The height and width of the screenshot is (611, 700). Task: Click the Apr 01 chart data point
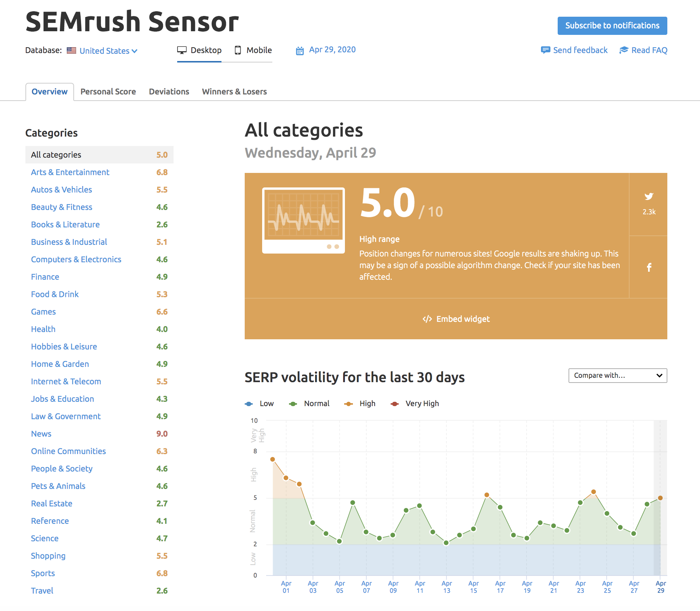[286, 478]
